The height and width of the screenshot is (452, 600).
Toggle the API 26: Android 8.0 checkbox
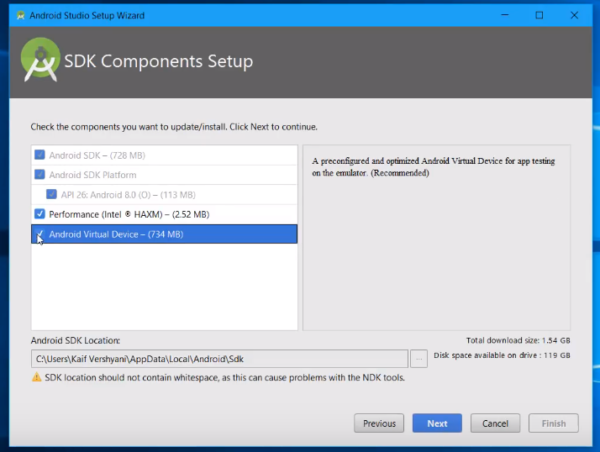[x=52, y=194]
